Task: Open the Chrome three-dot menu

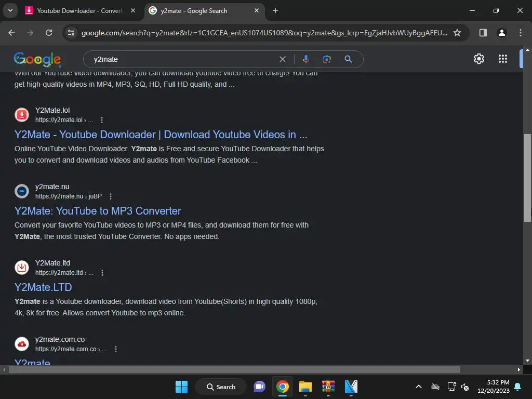Action: click(x=520, y=33)
